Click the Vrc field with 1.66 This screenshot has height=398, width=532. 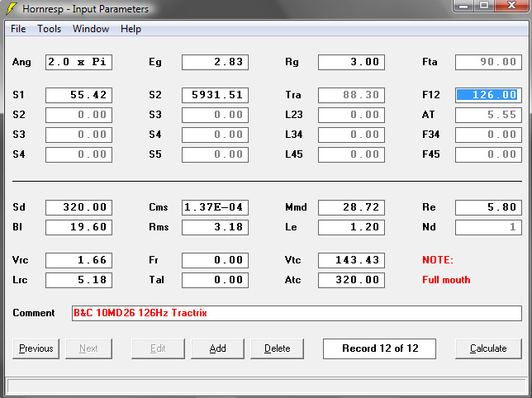tap(78, 260)
